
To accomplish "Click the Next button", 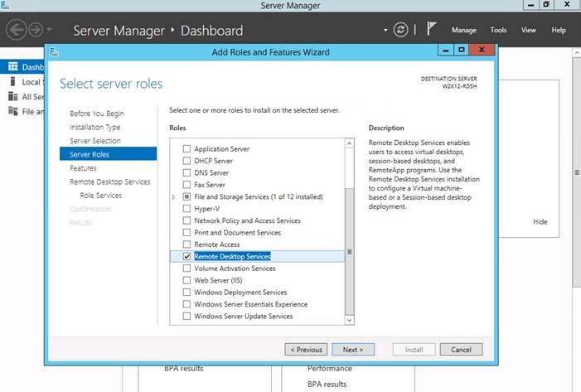I will click(353, 350).
